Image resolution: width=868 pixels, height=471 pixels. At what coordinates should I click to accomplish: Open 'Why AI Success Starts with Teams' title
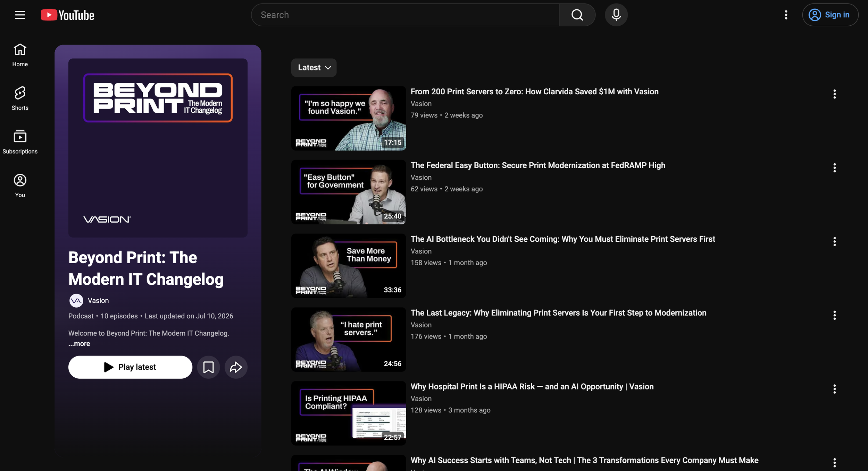[x=585, y=460]
